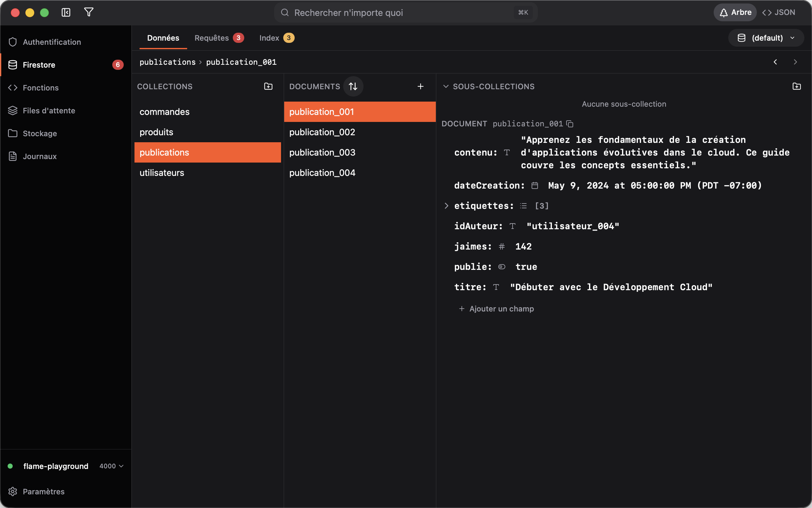Select document publication_004
The image size is (812, 508).
(360, 173)
